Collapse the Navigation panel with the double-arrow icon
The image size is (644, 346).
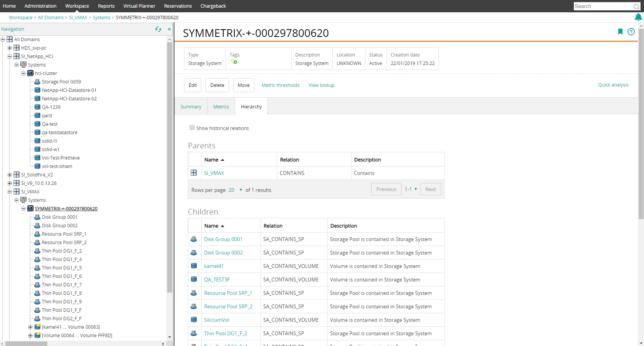point(169,29)
